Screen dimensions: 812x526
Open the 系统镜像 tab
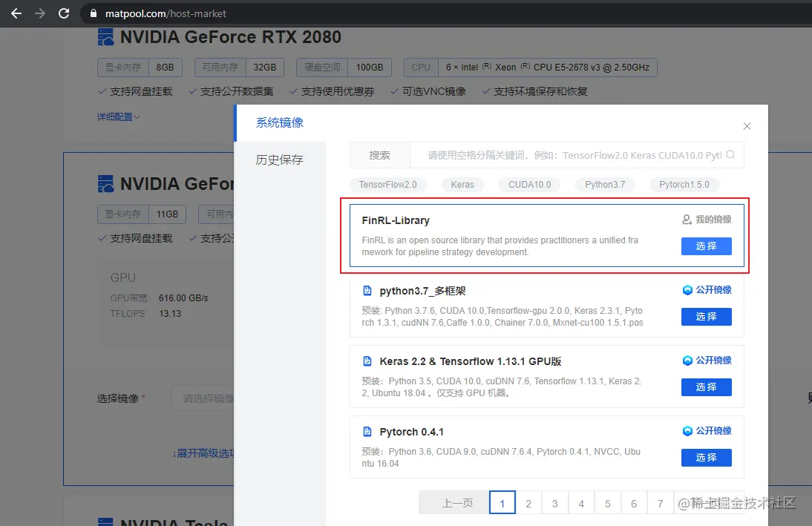pos(280,122)
